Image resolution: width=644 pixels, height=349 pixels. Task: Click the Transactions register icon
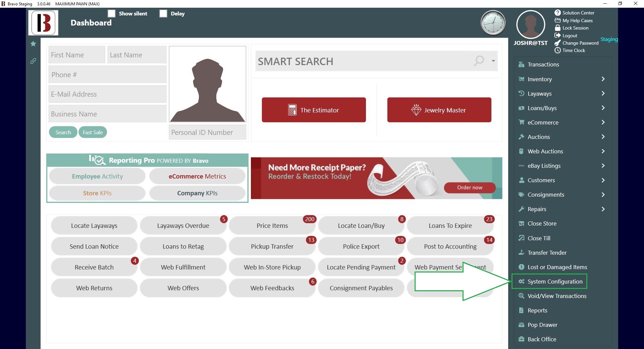521,64
